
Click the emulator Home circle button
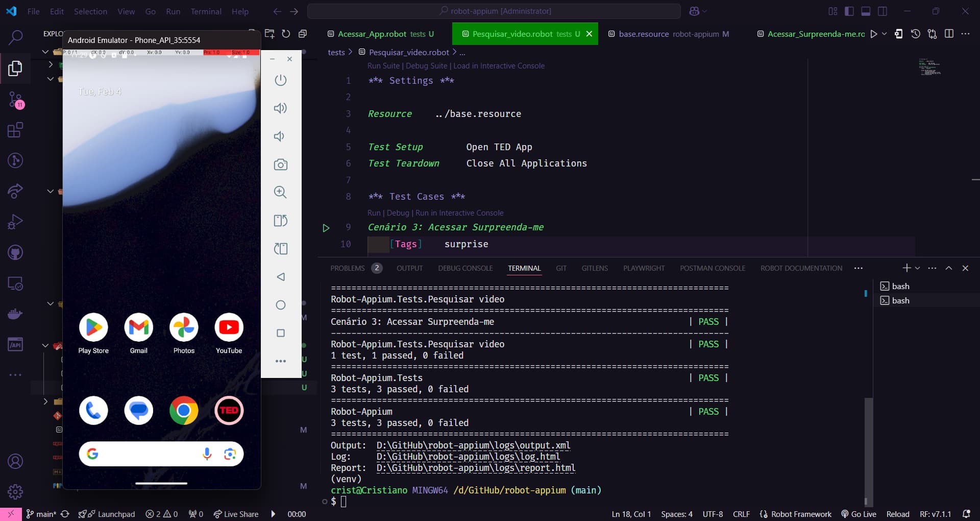click(x=280, y=305)
